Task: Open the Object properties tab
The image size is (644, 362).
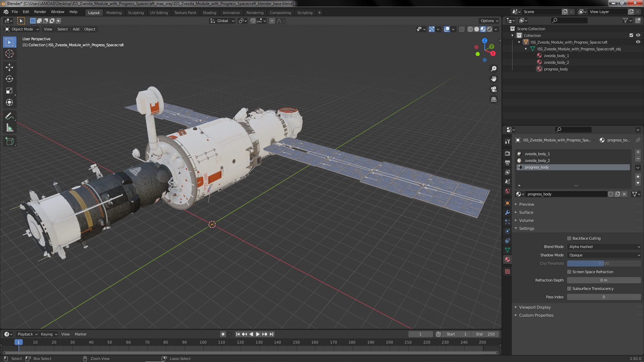Action: pyautogui.click(x=507, y=203)
